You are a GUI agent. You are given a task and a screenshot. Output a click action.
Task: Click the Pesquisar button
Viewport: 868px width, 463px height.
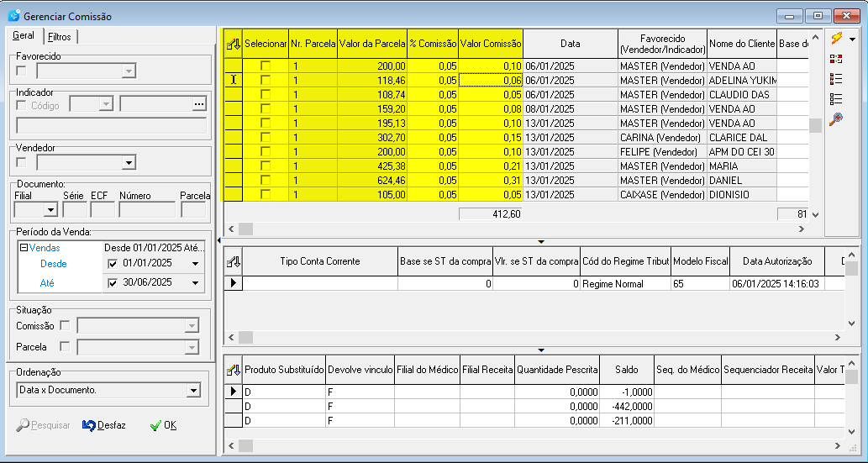pos(44,425)
